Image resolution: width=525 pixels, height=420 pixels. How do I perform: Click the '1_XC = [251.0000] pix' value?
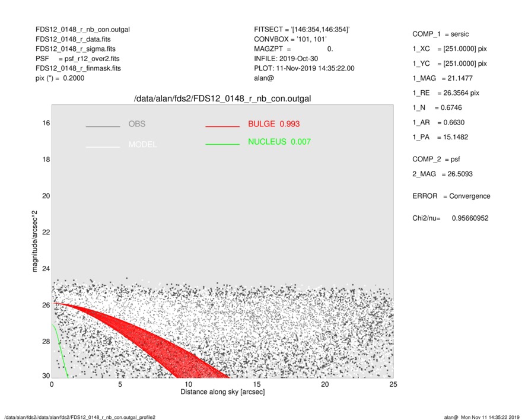(x=450, y=49)
